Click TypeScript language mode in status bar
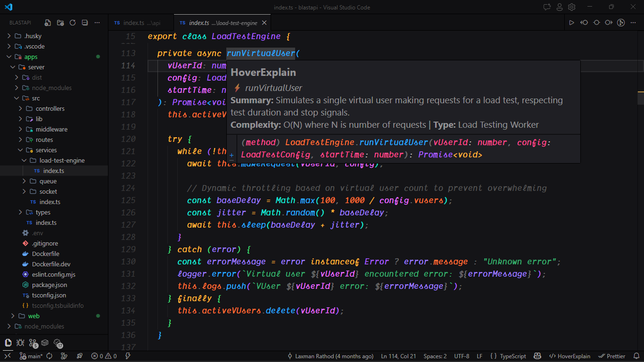The height and width of the screenshot is (362, 644). click(508, 356)
